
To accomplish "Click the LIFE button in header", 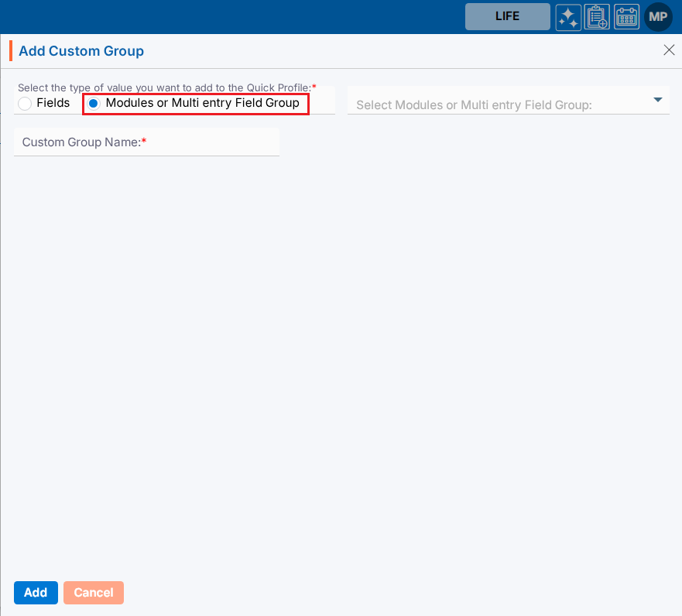I will point(507,16).
